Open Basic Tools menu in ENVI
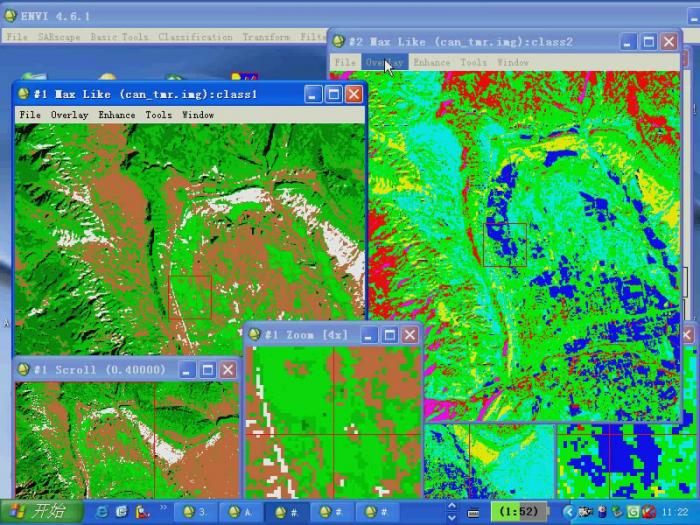 [119, 37]
